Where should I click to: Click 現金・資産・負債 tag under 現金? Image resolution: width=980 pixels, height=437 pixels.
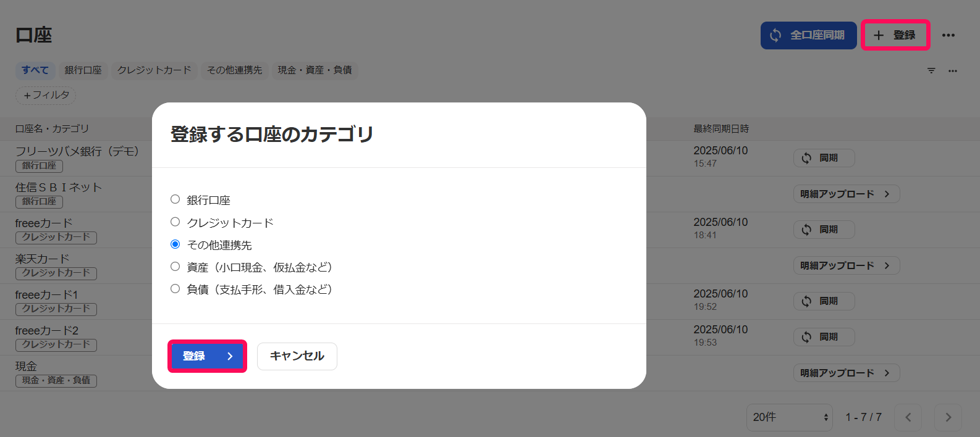coord(56,380)
